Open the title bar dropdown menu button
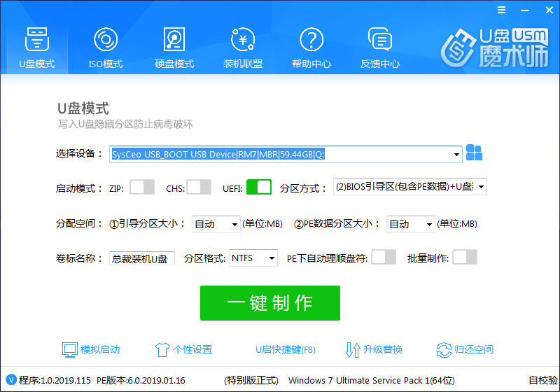560x392 pixels. point(500,10)
